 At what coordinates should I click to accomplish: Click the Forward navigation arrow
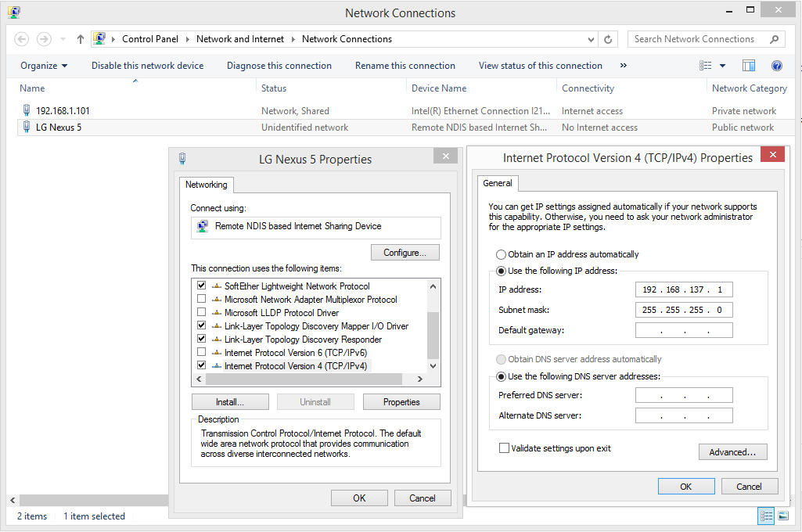45,39
